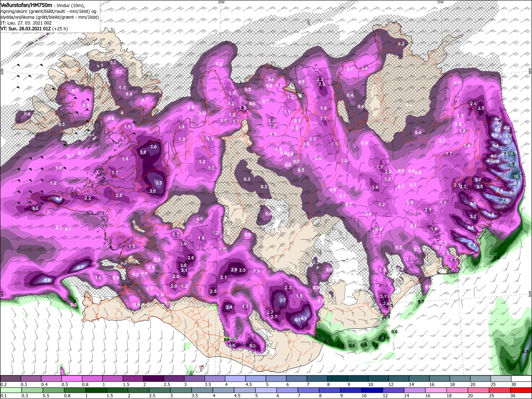Click the dark teal 8 swatch in upper legend row
The height and width of the screenshot is (399, 532).
point(337,379)
